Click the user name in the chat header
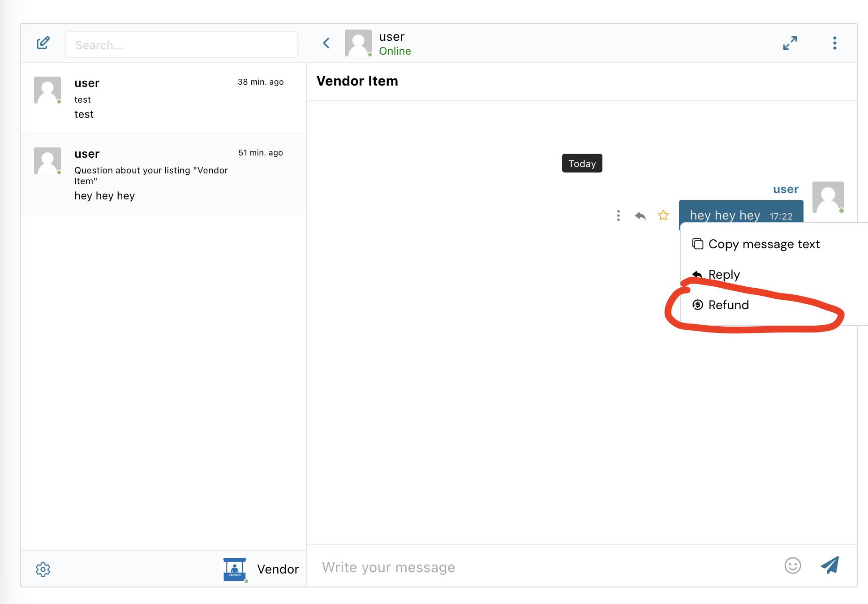The width and height of the screenshot is (868, 604). coord(391,36)
